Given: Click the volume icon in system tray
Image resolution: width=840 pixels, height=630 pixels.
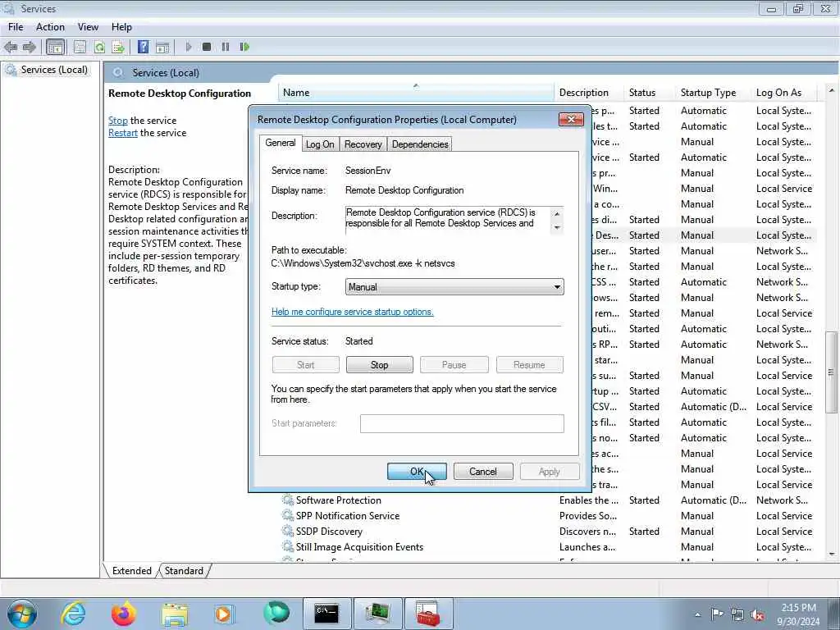Looking at the screenshot, I should click(757, 615).
